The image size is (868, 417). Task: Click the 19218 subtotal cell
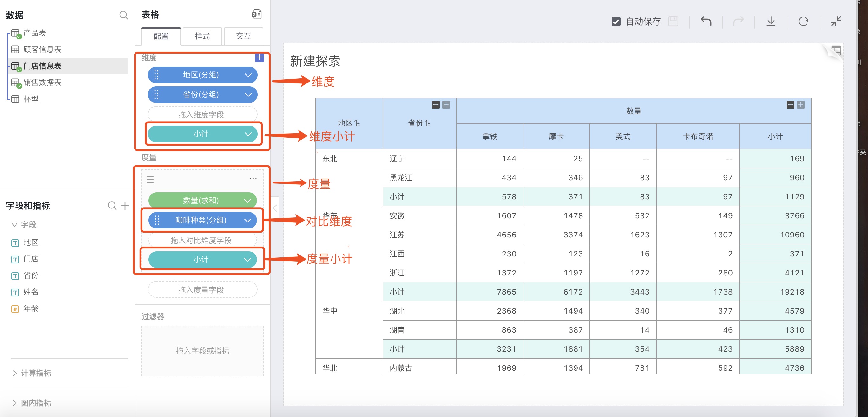coord(775,292)
